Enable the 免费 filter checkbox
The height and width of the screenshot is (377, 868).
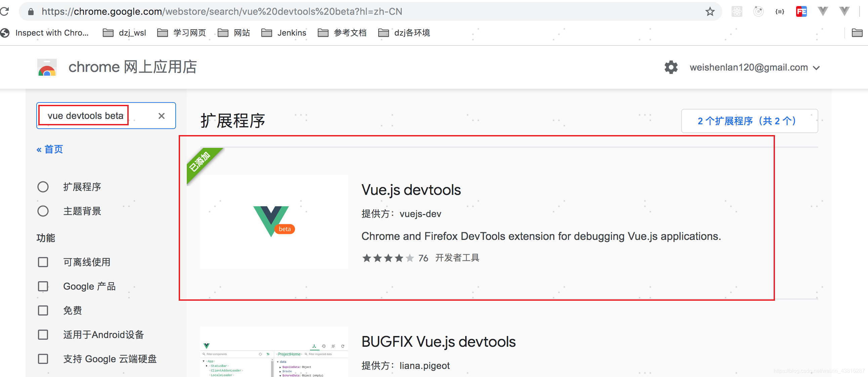[x=43, y=310]
